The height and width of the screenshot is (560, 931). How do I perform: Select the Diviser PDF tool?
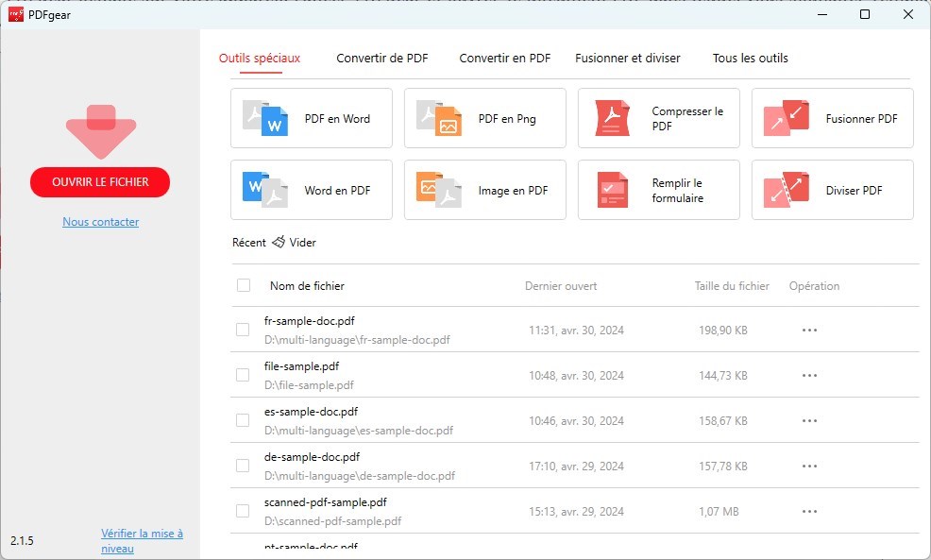click(832, 189)
